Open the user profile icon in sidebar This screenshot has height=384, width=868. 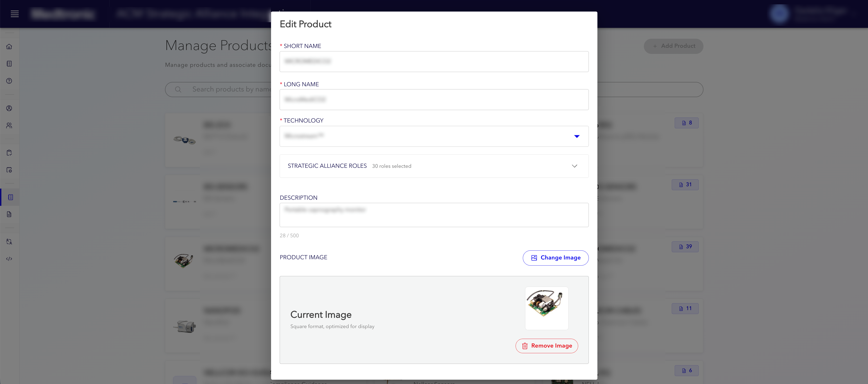click(x=9, y=108)
